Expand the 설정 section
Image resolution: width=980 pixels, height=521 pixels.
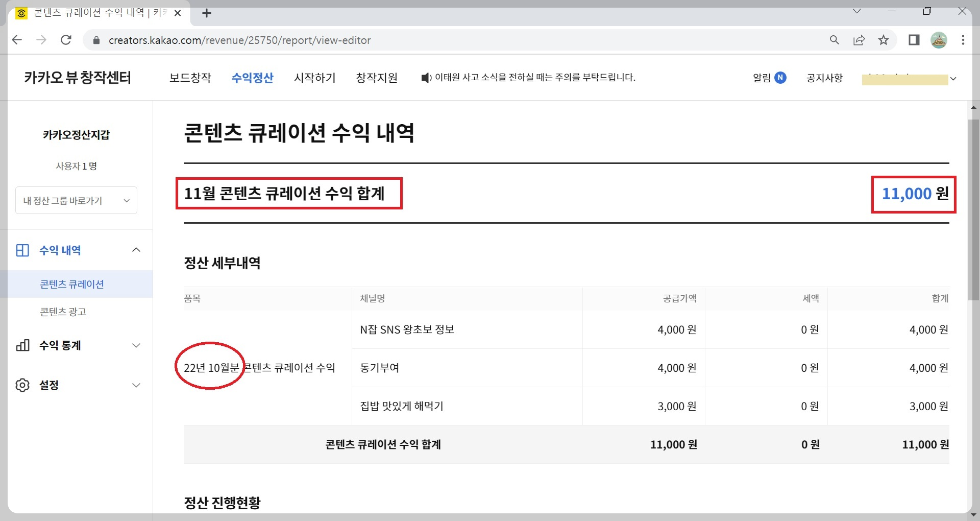[x=136, y=385]
